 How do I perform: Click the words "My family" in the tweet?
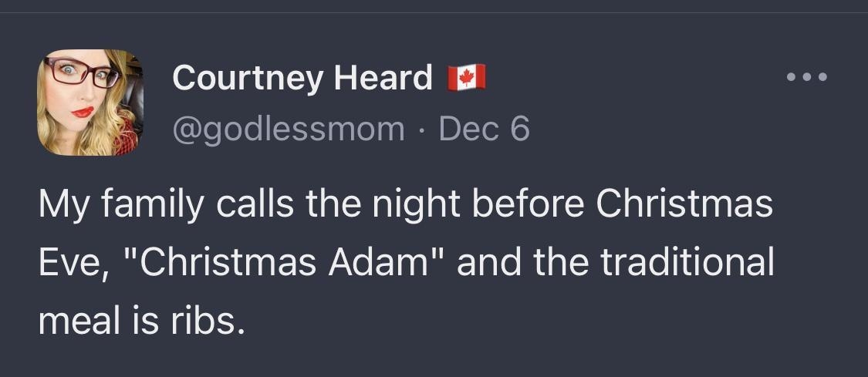[113, 206]
